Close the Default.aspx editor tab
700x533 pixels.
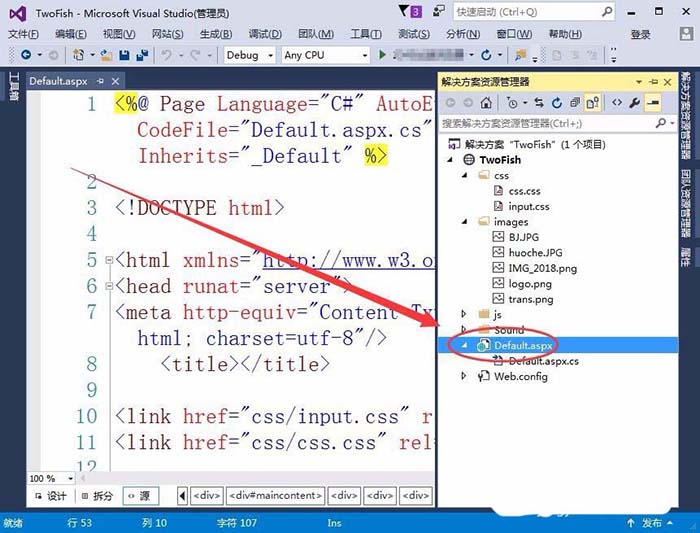tap(116, 81)
